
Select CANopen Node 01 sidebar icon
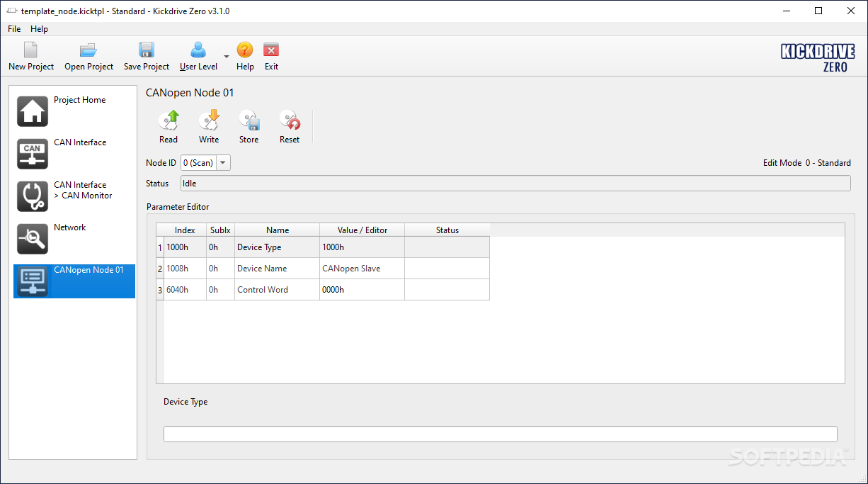point(33,281)
